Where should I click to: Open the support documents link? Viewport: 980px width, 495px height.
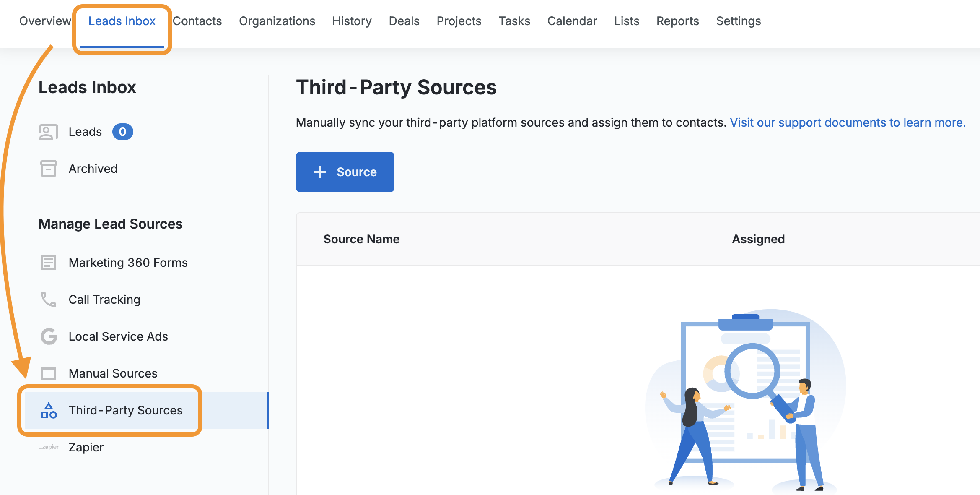click(x=847, y=122)
